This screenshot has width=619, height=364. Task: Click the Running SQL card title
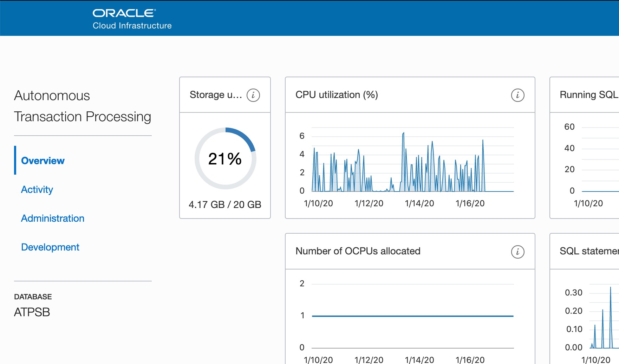(x=589, y=95)
